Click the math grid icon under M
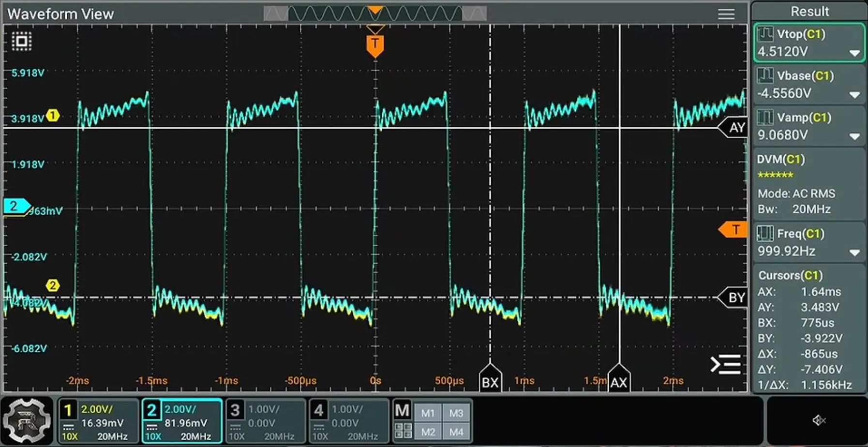This screenshot has height=447, width=868. tap(403, 431)
